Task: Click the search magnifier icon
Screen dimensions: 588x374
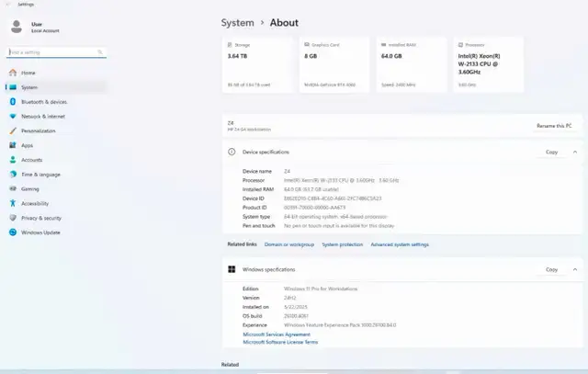Action: click(x=100, y=52)
